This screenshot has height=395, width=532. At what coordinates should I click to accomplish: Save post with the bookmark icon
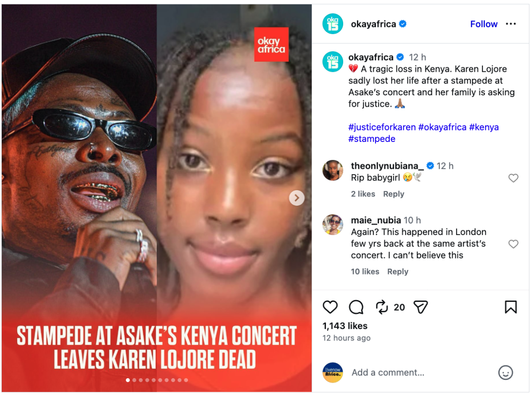click(x=511, y=307)
